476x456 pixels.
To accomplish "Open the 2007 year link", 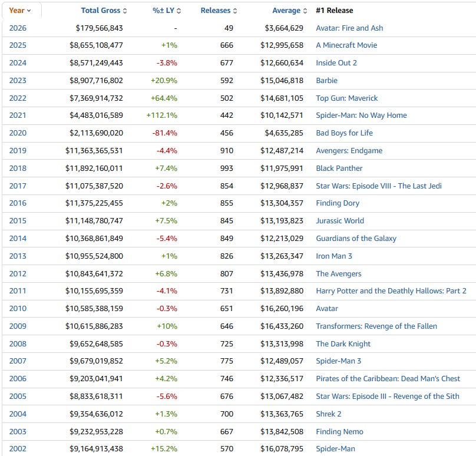I will click(18, 361).
